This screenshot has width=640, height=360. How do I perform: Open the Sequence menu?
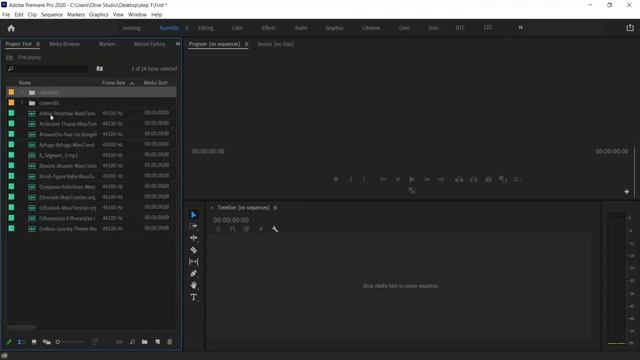(x=52, y=15)
